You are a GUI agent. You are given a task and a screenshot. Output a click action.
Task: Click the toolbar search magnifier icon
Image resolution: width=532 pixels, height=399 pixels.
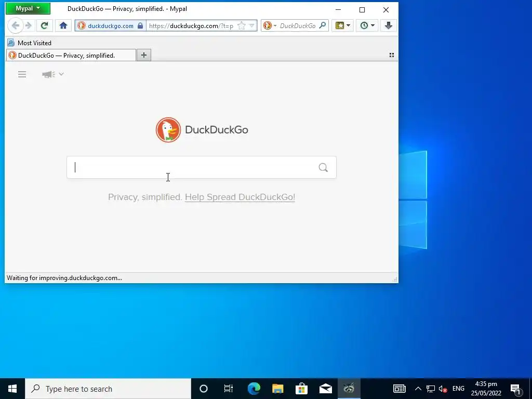323,25
